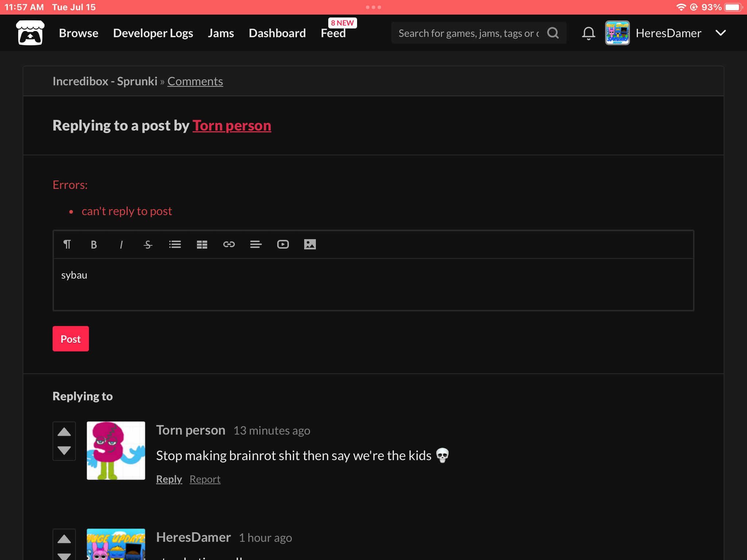Reply to Torn person's comment

tap(169, 479)
